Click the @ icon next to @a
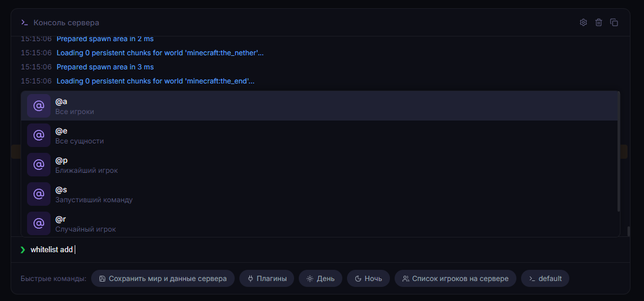Viewport: 644px width, 301px height. tap(39, 106)
